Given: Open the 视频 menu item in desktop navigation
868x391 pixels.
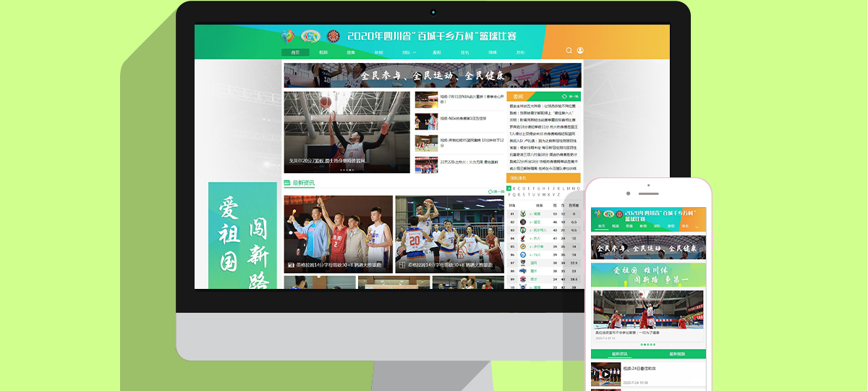Looking at the screenshot, I should pos(323,52).
